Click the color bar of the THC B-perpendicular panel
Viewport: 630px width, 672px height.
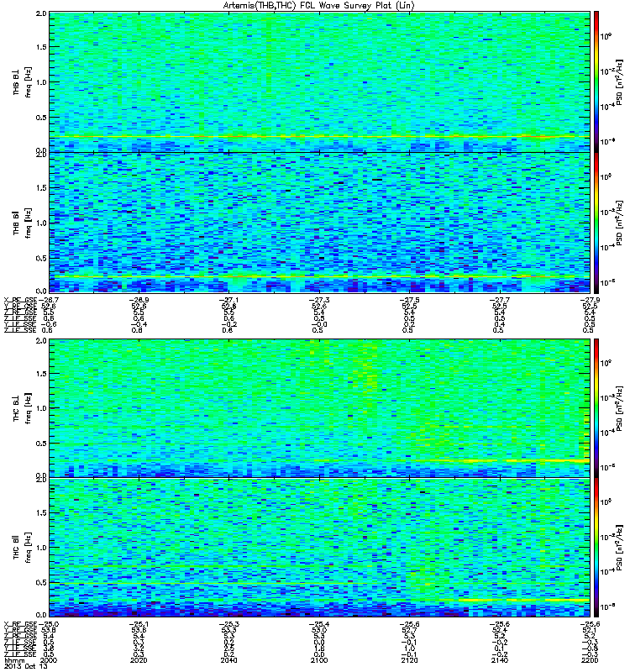596,407
